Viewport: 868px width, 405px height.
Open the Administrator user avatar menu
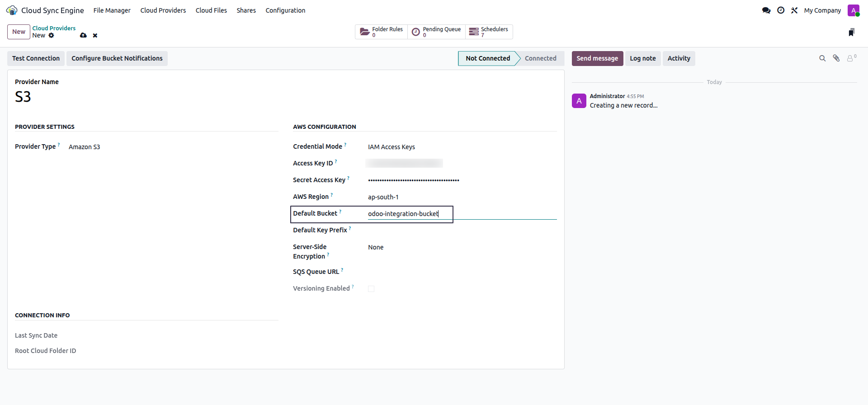(854, 10)
